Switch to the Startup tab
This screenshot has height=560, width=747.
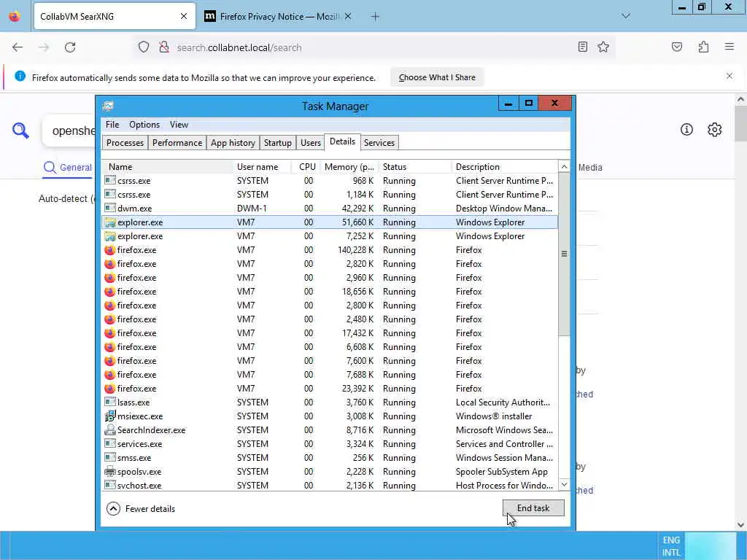click(x=278, y=142)
